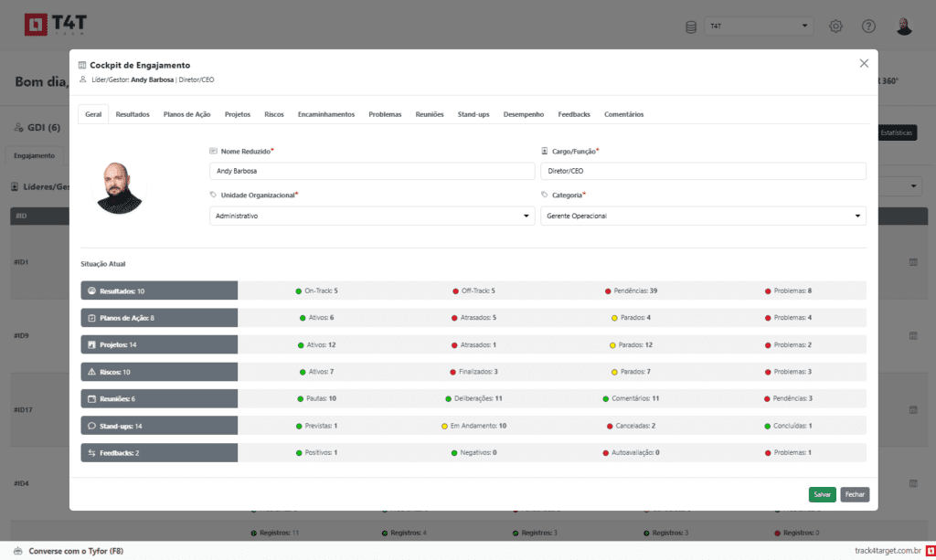Image resolution: width=936 pixels, height=560 pixels.
Task: Click the Stand-ups chat bubble icon
Action: point(91,426)
